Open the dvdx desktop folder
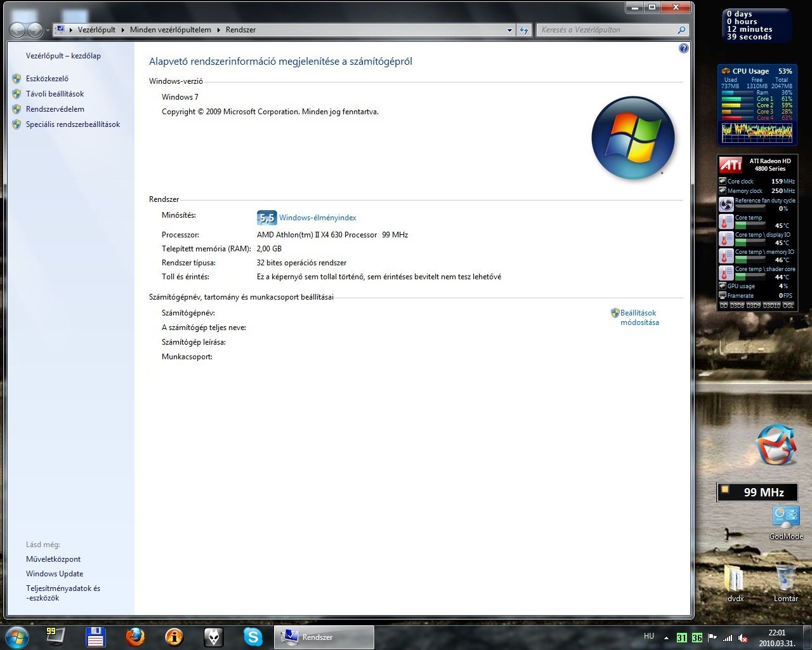Image resolution: width=812 pixels, height=650 pixels. tap(735, 582)
